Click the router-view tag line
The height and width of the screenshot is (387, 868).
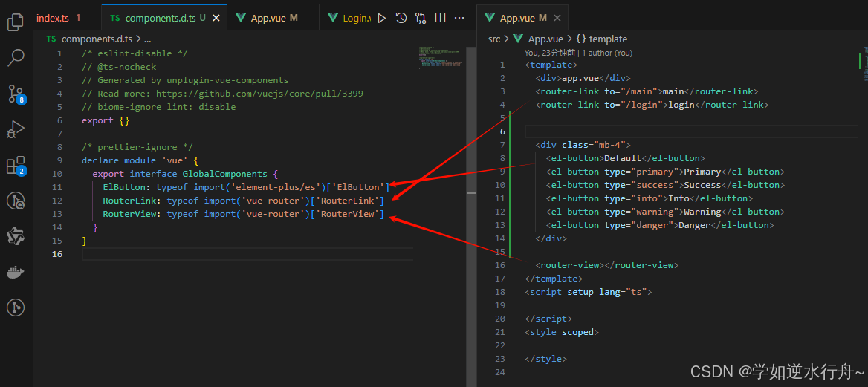pos(606,265)
